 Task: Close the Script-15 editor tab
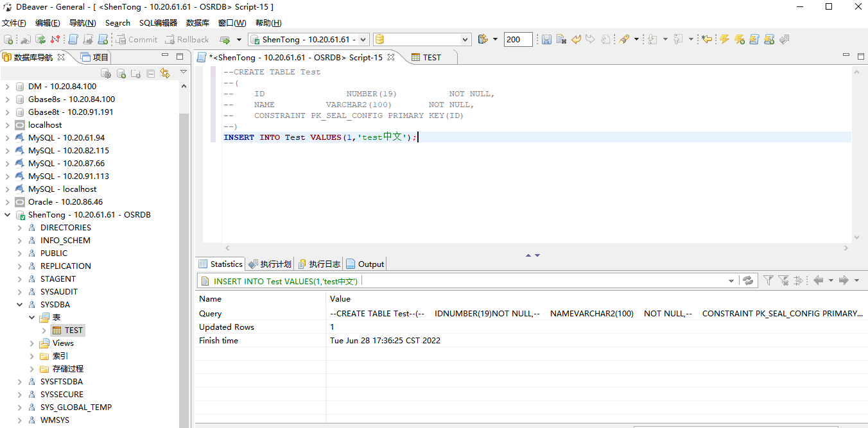pyautogui.click(x=391, y=57)
